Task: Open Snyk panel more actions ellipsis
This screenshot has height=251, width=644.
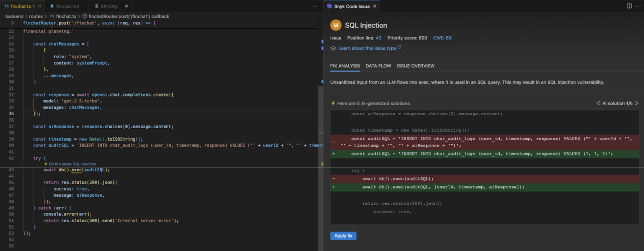Action: pyautogui.click(x=638, y=6)
